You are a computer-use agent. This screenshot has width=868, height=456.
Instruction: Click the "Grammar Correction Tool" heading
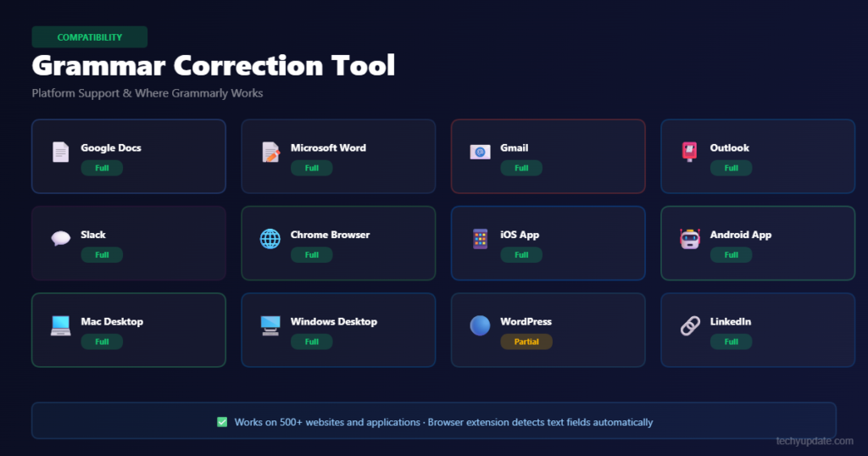pyautogui.click(x=214, y=65)
